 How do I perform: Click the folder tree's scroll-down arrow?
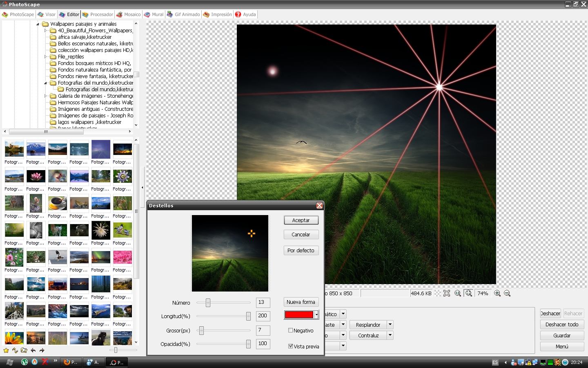point(136,125)
